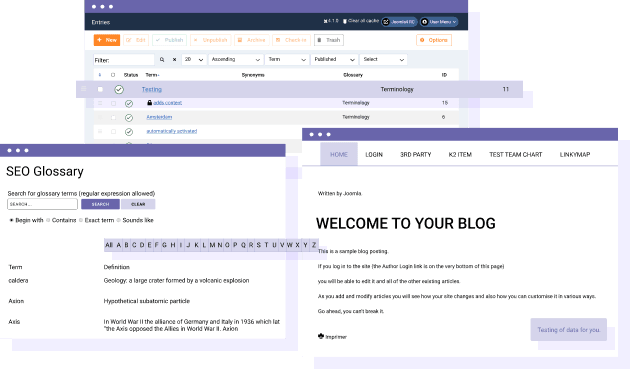Click into the Filter input field
The image size is (630, 369).
124,60
